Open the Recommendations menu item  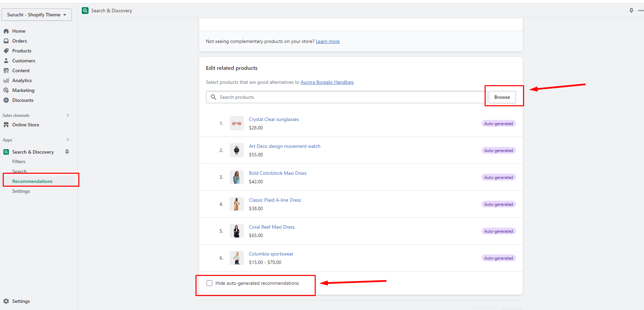click(32, 181)
